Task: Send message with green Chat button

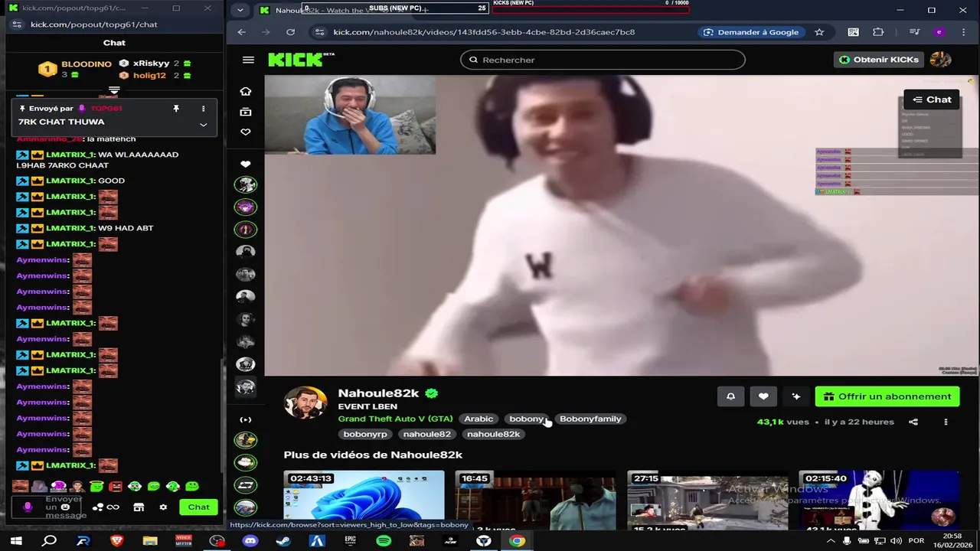Action: click(198, 507)
